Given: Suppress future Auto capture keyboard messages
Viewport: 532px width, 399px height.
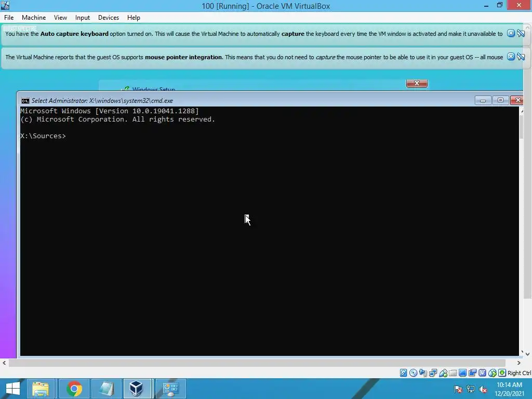Looking at the screenshot, I should click(521, 33).
